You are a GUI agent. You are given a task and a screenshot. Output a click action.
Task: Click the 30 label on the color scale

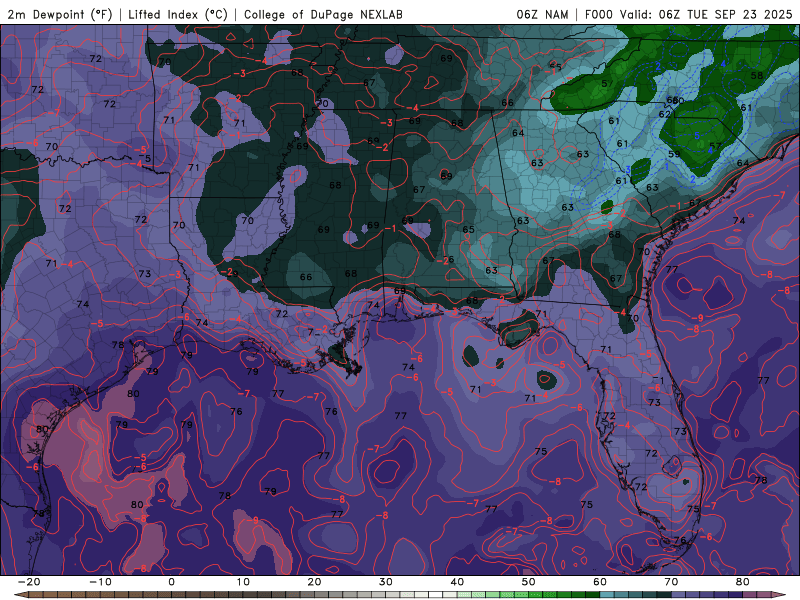tap(386, 582)
